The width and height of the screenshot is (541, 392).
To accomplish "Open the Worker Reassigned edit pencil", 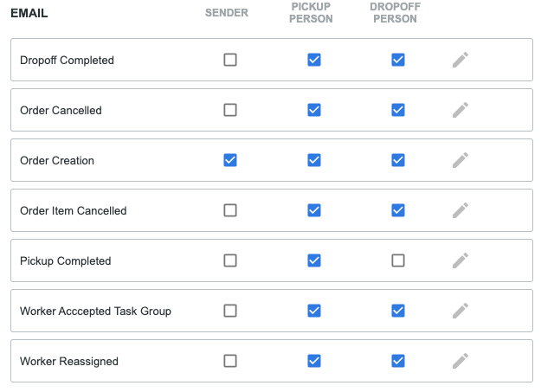I will pos(460,361).
